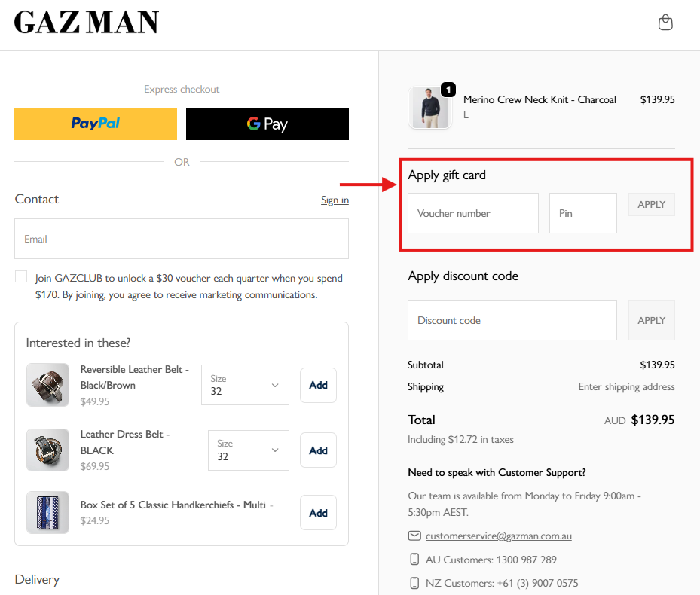Click the Sign in link

click(x=335, y=200)
